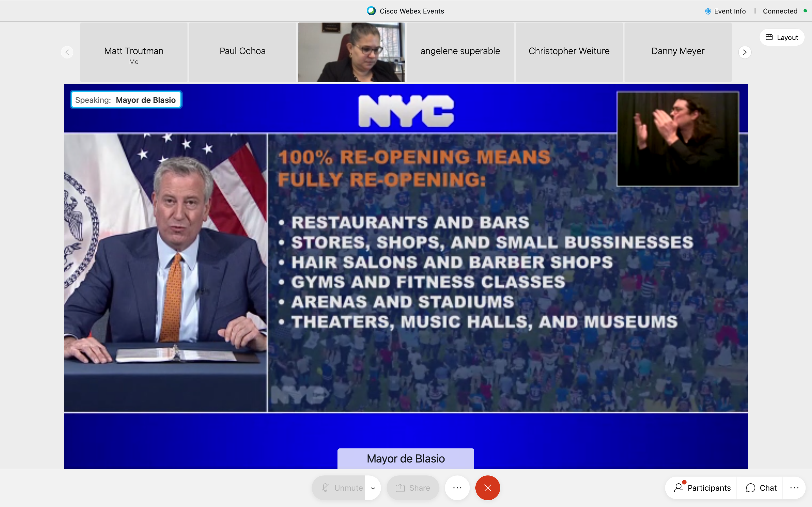Click the Unmute microphone button
812x507 pixels.
click(339, 488)
